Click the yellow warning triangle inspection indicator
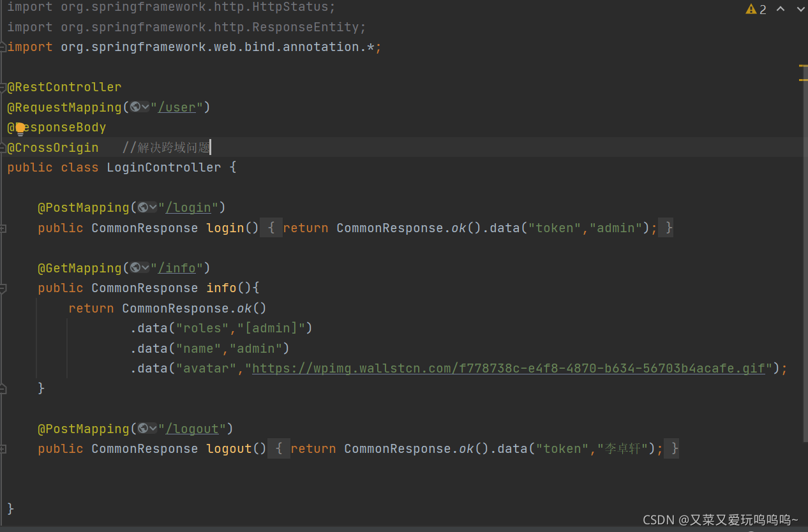This screenshot has height=532, width=808. point(751,9)
